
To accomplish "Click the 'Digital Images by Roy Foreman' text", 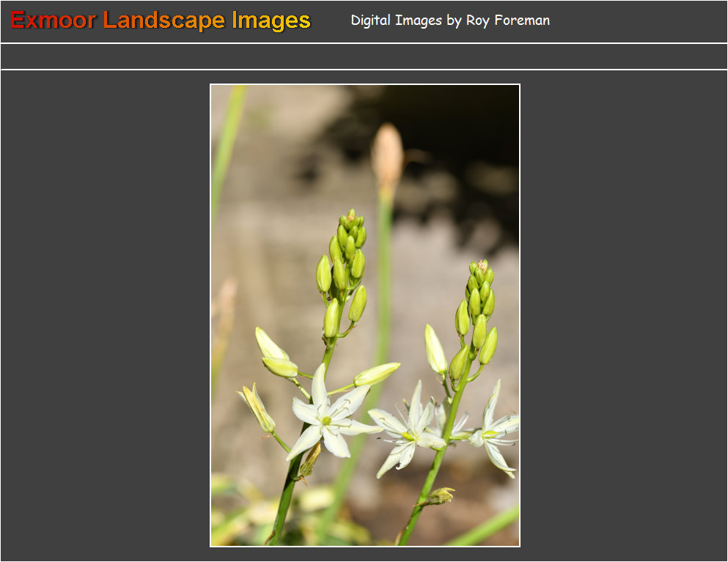I will pos(449,21).
